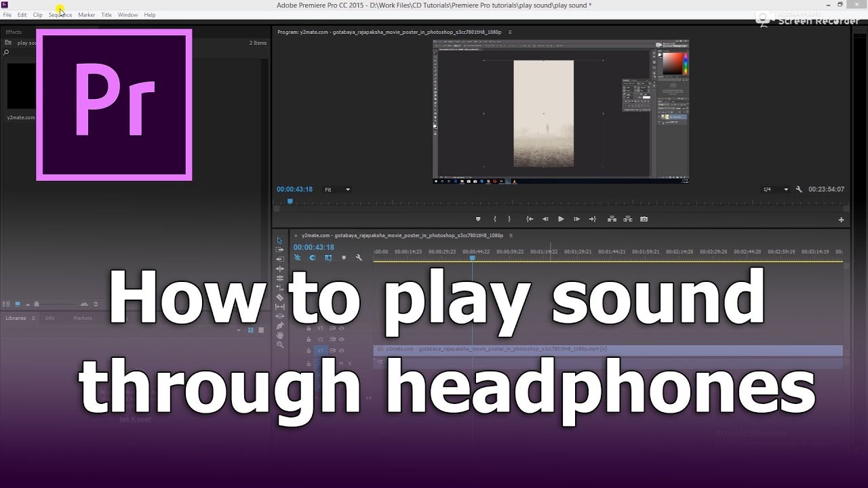The image size is (868, 488).
Task: Click the timeline playhead at 00:00:44:22
Action: 473,258
